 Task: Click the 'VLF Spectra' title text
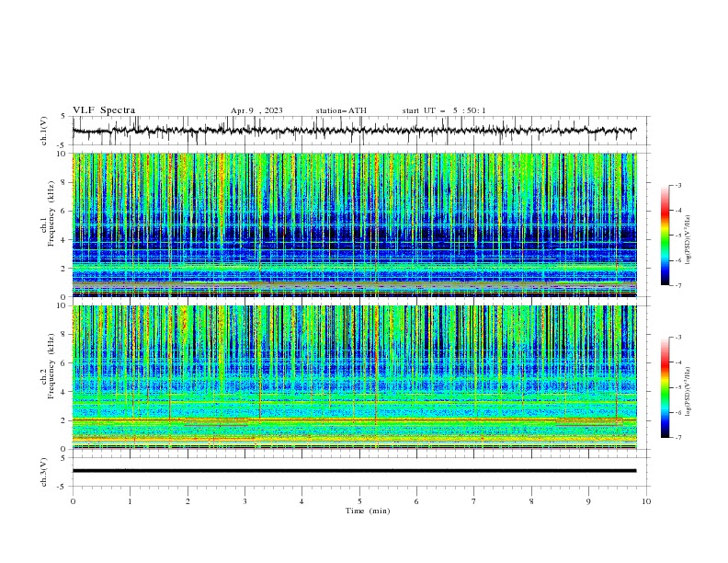104,110
